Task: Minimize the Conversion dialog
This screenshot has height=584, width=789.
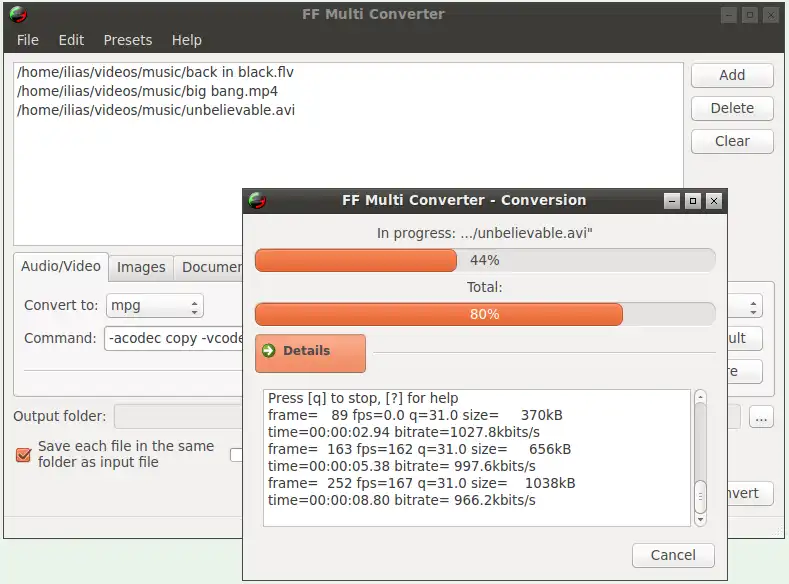Action: pyautogui.click(x=672, y=201)
